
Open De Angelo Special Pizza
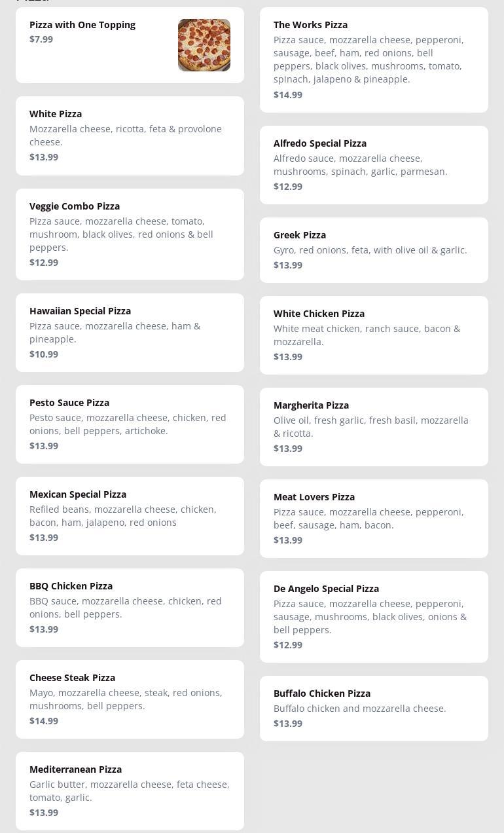coord(374,616)
